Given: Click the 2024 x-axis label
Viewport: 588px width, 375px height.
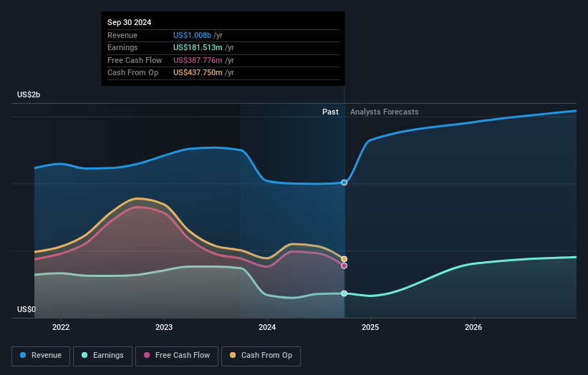Looking at the screenshot, I should (x=267, y=328).
